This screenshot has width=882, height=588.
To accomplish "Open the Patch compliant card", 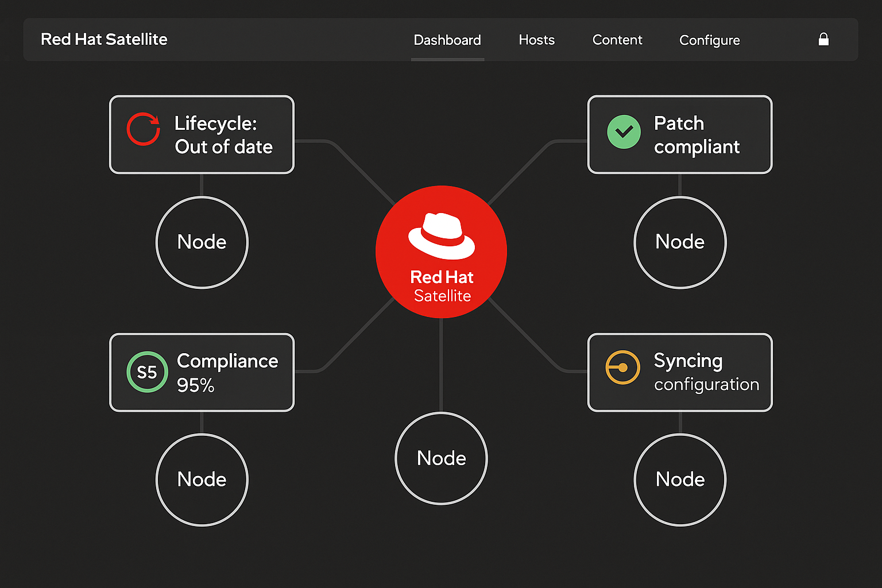I will (x=680, y=134).
